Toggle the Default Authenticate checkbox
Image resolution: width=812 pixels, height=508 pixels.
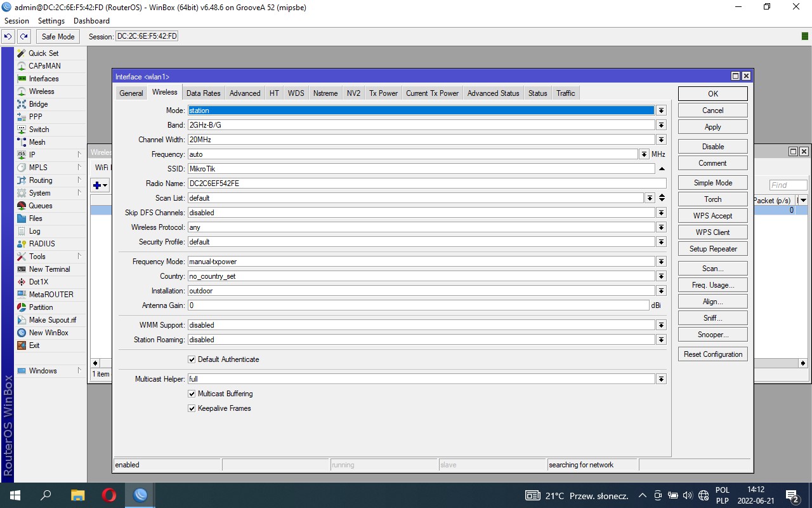pos(192,359)
